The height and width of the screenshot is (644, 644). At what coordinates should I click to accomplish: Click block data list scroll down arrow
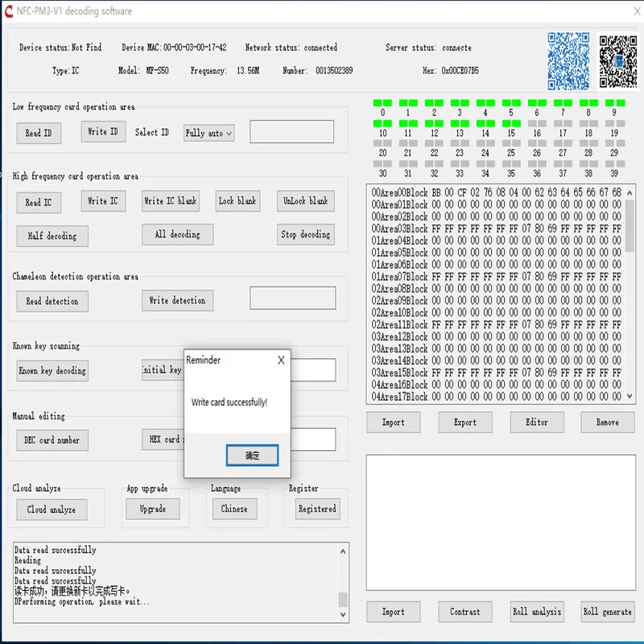(630, 396)
